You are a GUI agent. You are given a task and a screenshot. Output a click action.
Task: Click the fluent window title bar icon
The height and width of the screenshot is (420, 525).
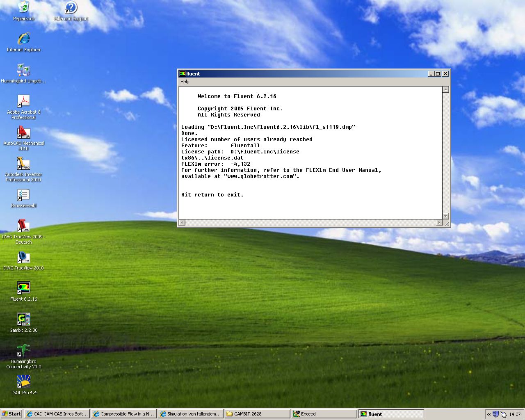pyautogui.click(x=182, y=74)
